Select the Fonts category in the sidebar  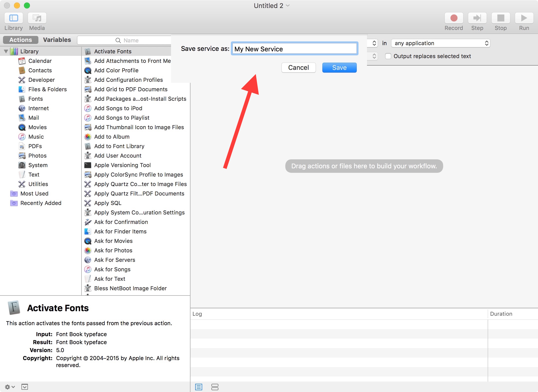(35, 99)
